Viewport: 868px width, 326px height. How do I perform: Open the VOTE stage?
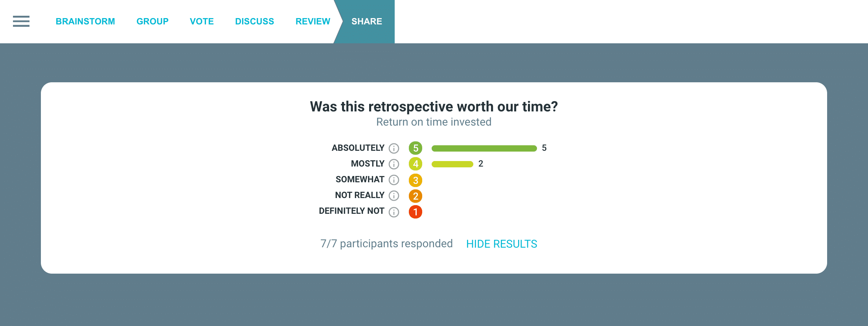tap(202, 21)
